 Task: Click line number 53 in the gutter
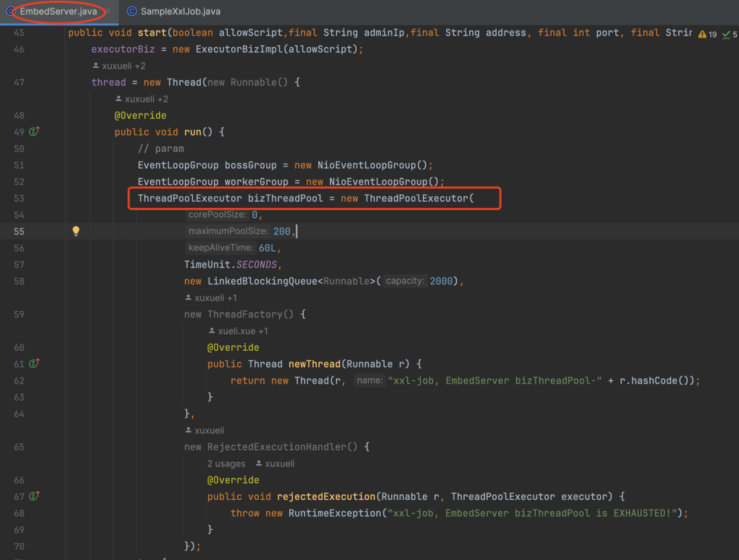[19, 198]
